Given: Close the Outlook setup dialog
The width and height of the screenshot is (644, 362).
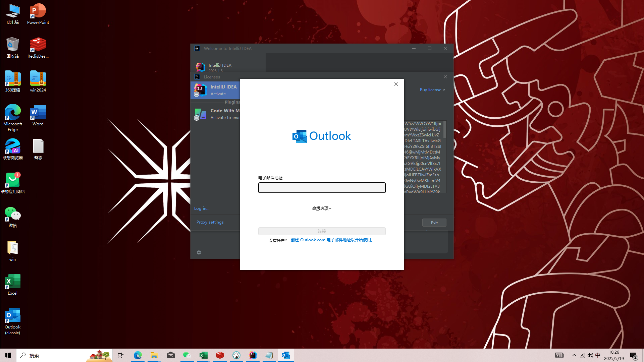Looking at the screenshot, I should 396,84.
